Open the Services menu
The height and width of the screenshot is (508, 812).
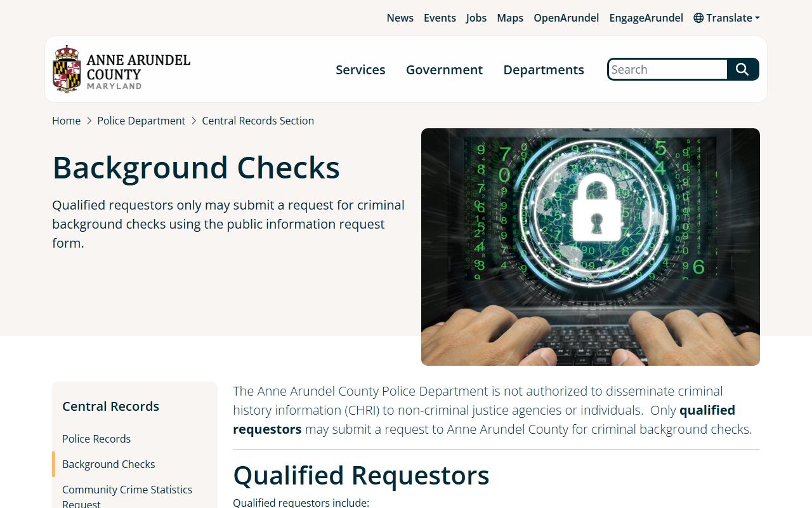coord(360,70)
